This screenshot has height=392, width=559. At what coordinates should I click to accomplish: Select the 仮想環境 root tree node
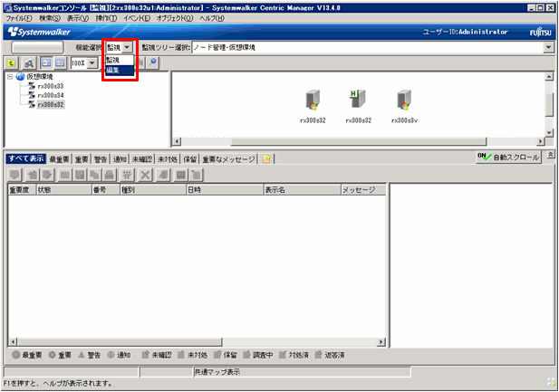click(x=40, y=77)
